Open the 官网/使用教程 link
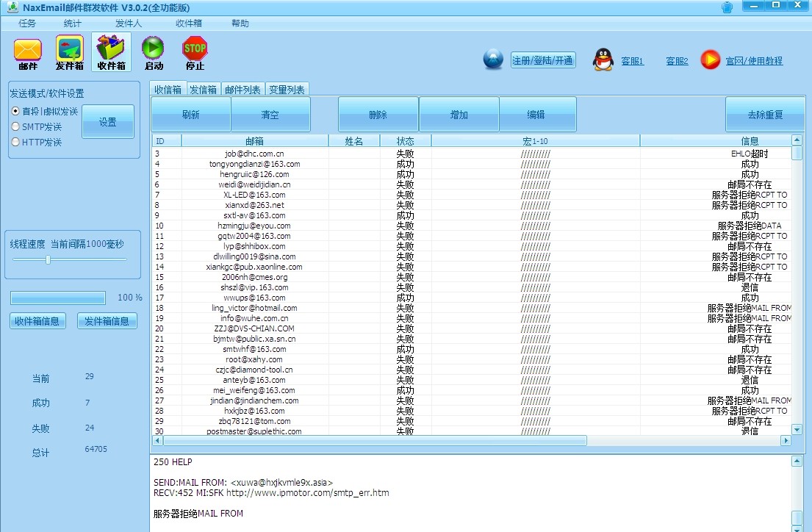 coord(754,61)
